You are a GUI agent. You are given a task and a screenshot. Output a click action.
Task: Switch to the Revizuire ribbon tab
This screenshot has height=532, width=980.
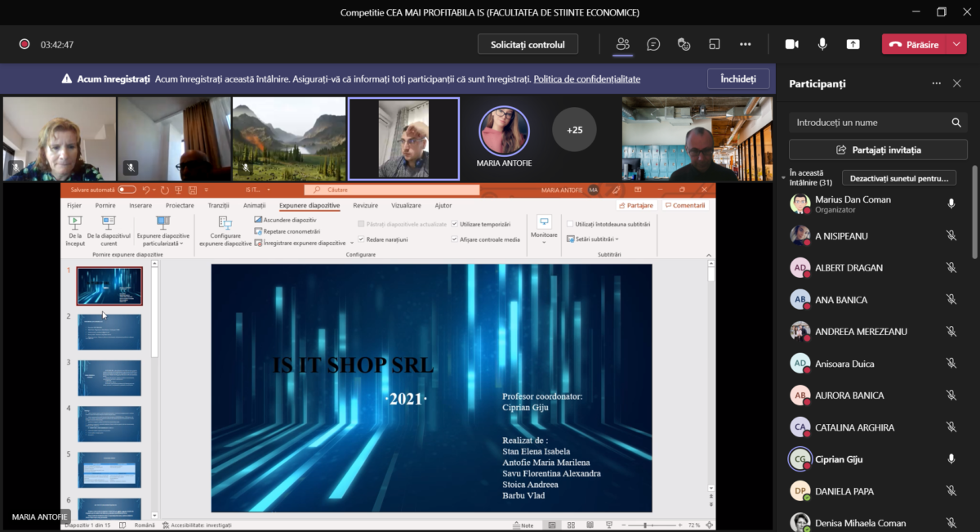(x=365, y=206)
